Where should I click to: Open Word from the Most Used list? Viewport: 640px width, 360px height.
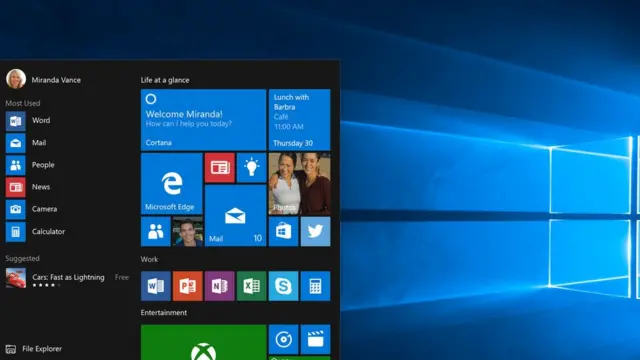click(x=28, y=121)
